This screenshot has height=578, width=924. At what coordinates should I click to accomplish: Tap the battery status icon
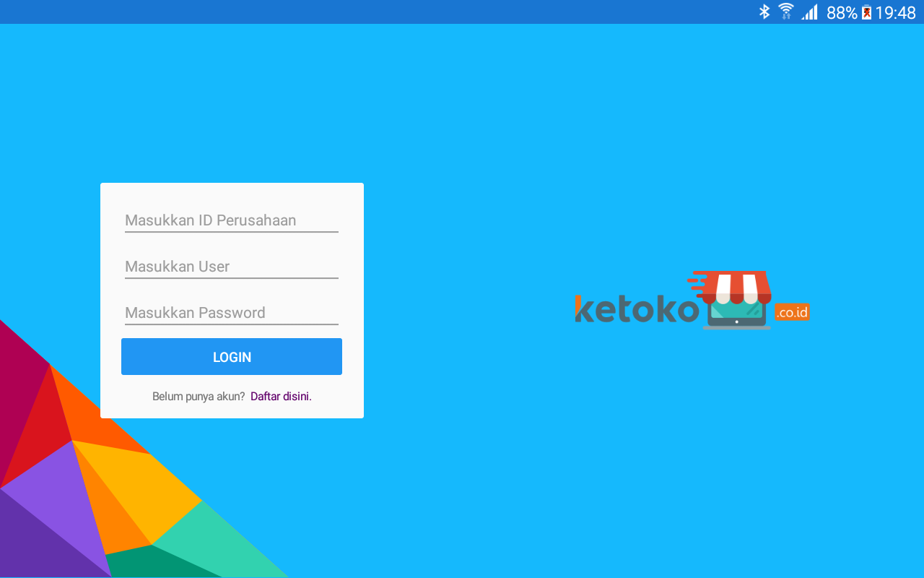pos(867,12)
